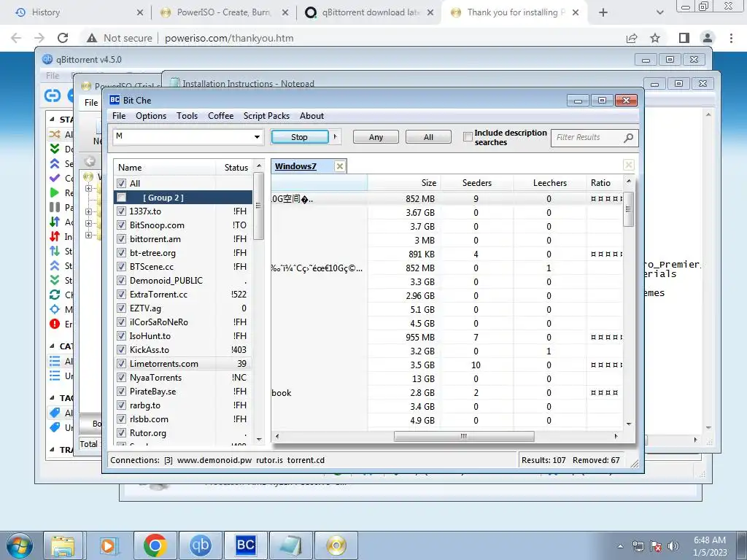This screenshot has height=560, width=747.
Task: Reload the Chrome page
Action: click(x=63, y=38)
